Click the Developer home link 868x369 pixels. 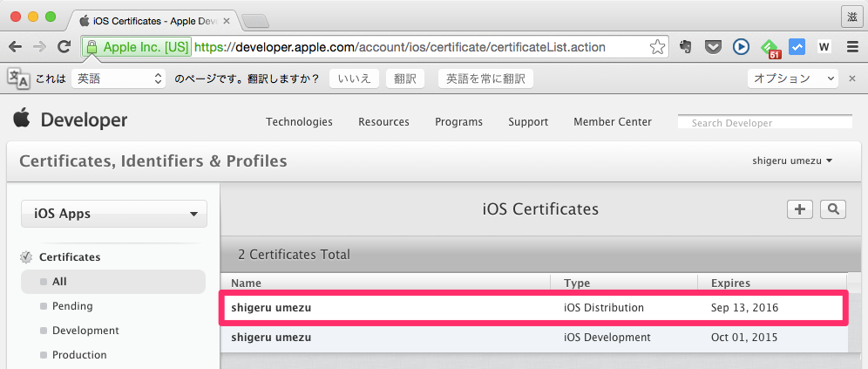click(x=85, y=120)
